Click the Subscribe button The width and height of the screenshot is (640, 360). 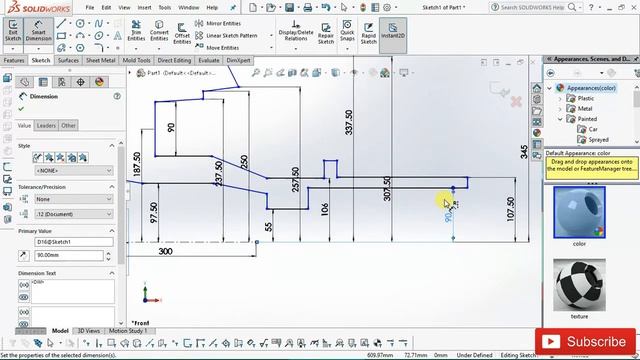[x=585, y=342]
